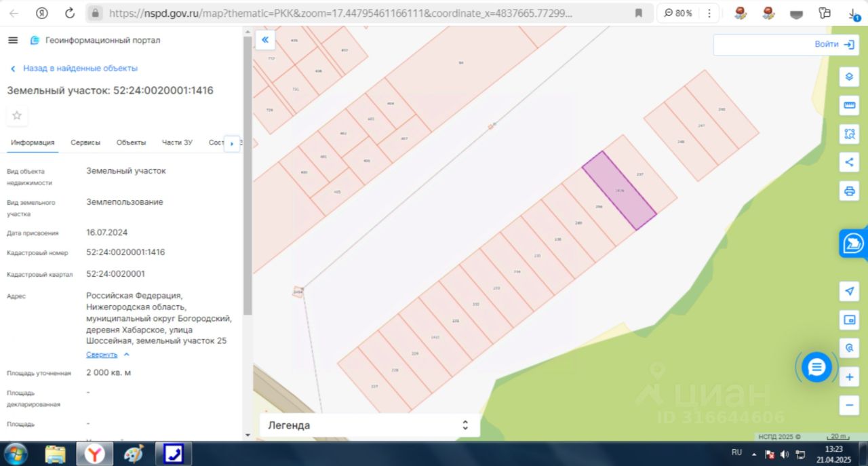Open the Windows Start menu
The image size is (868, 466).
15,453
